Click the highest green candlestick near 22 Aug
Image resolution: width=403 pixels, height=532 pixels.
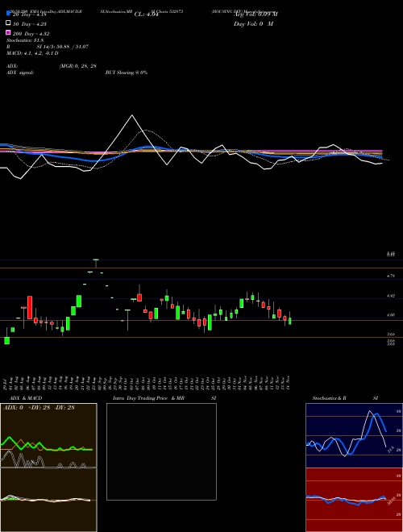(96, 260)
